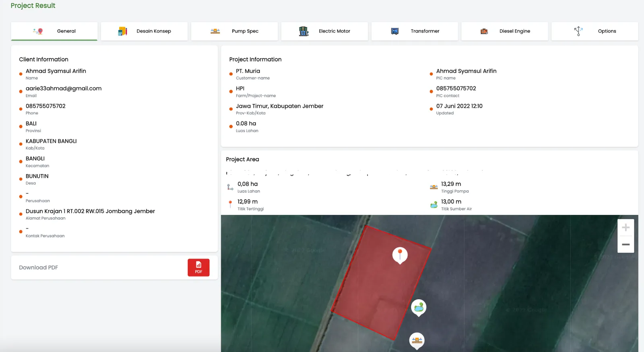Image resolution: width=644 pixels, height=352 pixels.
Task: Zoom out of the project map
Action: (626, 245)
